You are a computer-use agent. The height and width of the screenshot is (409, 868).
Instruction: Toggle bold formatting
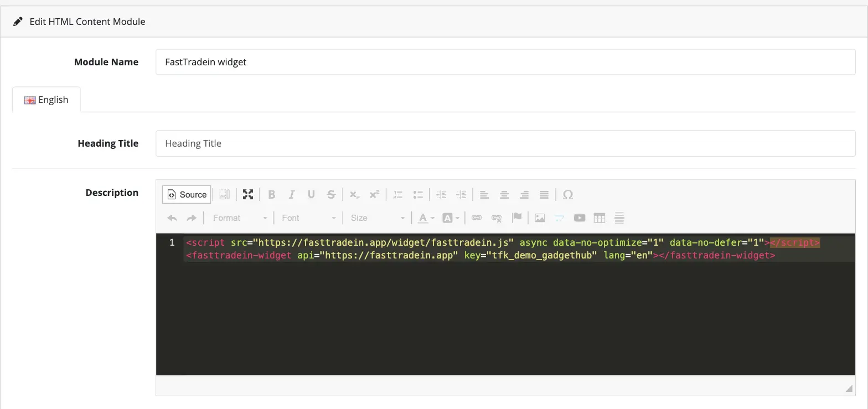pos(272,194)
